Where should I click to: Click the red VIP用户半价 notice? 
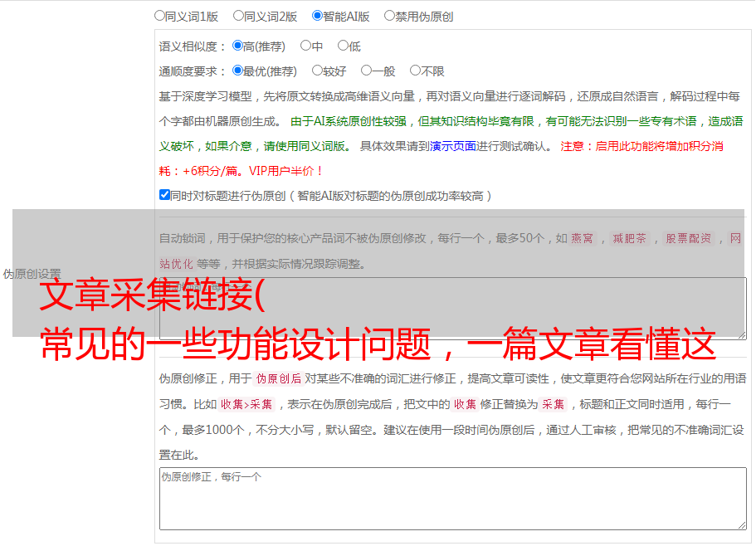coord(285,171)
